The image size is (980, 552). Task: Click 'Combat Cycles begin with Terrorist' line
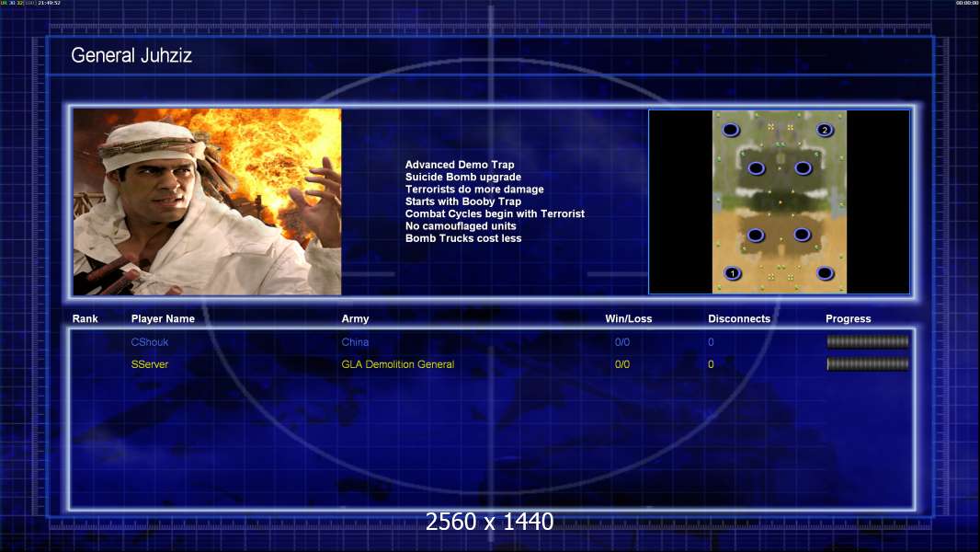tap(495, 213)
